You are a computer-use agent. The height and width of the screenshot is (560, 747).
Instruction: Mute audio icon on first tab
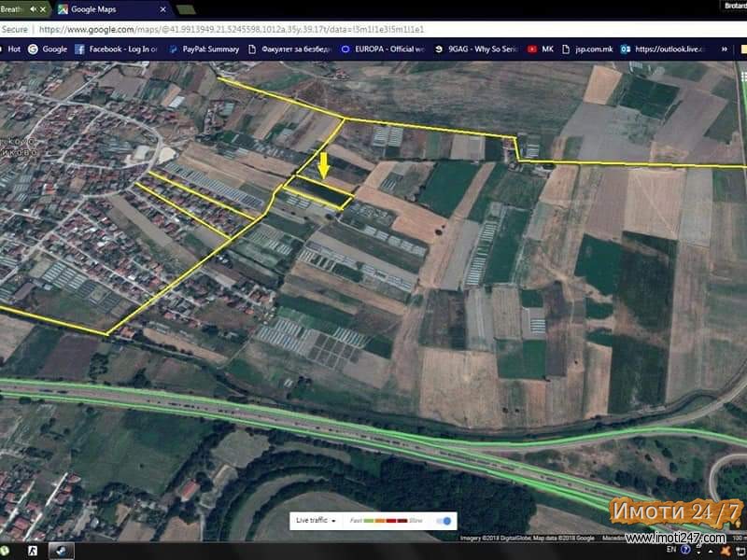click(35, 9)
